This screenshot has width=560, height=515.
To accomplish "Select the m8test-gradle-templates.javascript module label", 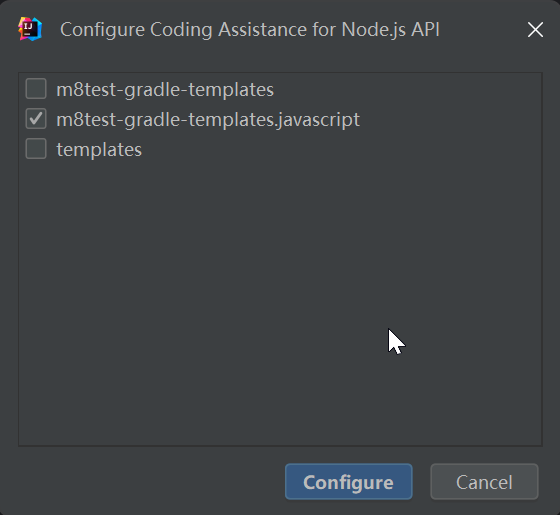I will tap(208, 119).
